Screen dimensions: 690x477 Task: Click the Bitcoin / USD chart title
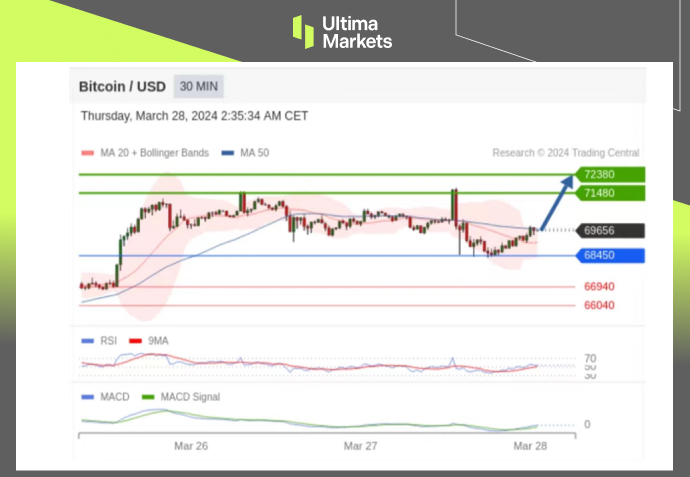point(122,87)
